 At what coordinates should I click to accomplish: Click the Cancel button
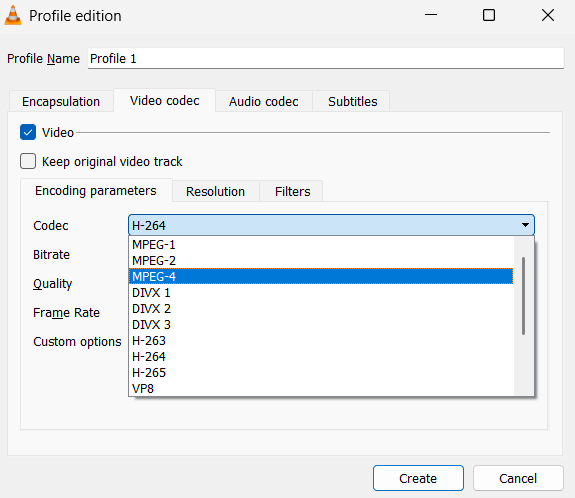point(518,478)
